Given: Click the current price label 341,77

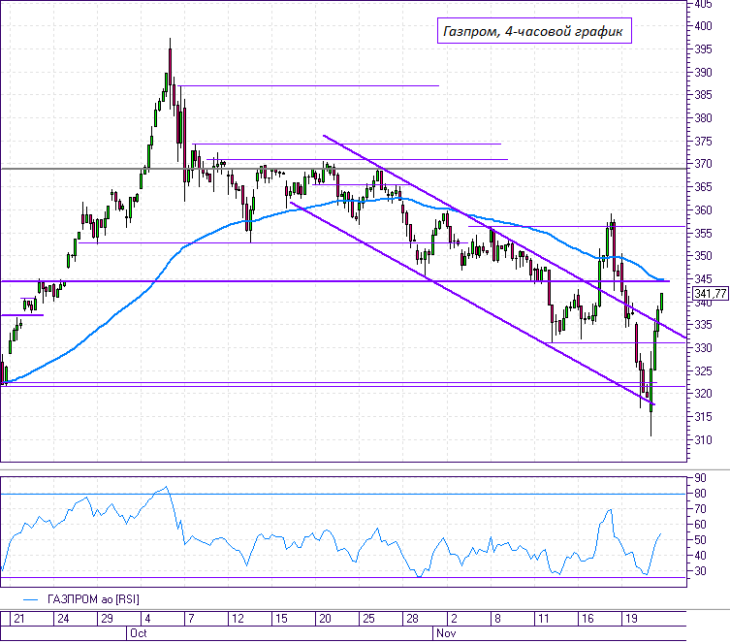Looking at the screenshot, I should (710, 293).
